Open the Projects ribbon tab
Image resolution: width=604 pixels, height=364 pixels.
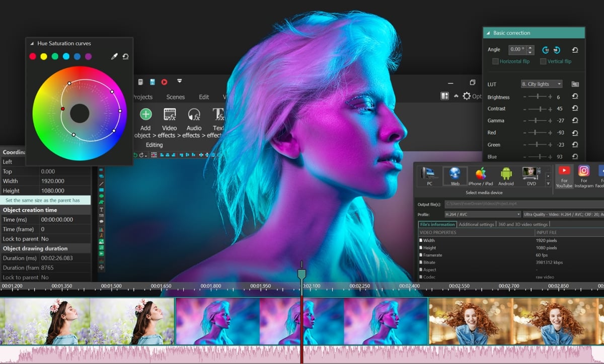coord(142,97)
